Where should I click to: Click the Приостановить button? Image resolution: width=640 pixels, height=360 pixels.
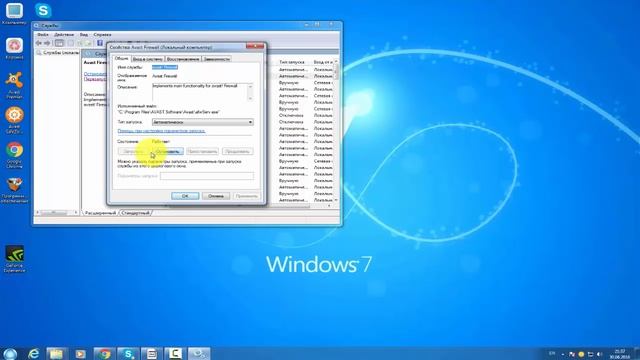202,151
